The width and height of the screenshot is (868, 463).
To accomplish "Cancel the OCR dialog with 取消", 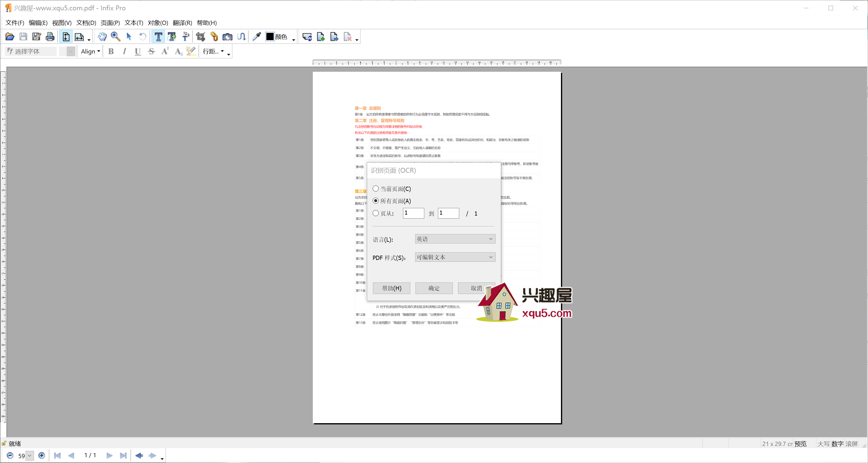I will coord(476,288).
